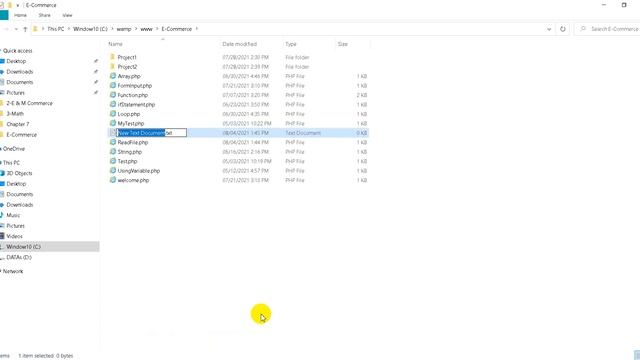Click date 08/04/2021 1:44 PM of ReadFile.php
The height and width of the screenshot is (360, 640).
tap(245, 142)
